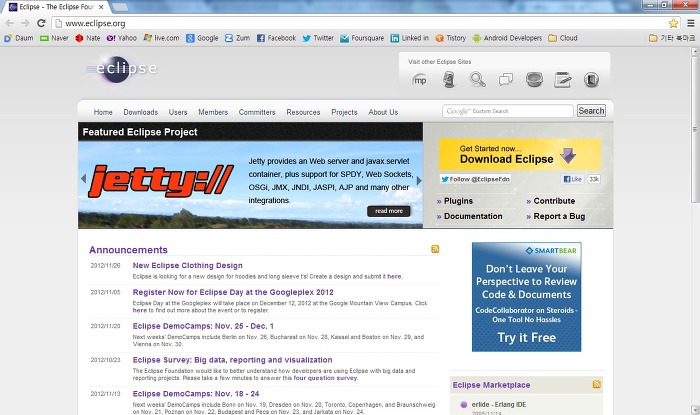The height and width of the screenshot is (415, 700).
Task: Open 'Register Now for Eclipse Day' announcement
Action: pyautogui.click(x=233, y=292)
